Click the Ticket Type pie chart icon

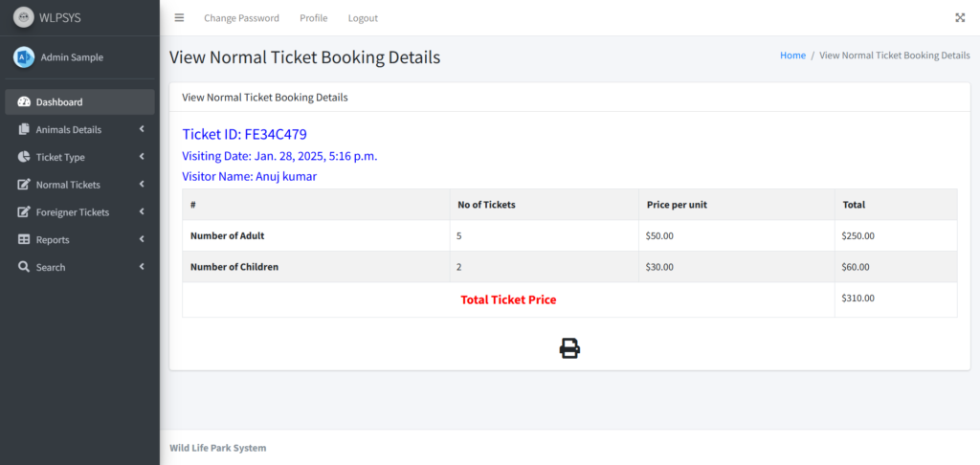point(24,157)
